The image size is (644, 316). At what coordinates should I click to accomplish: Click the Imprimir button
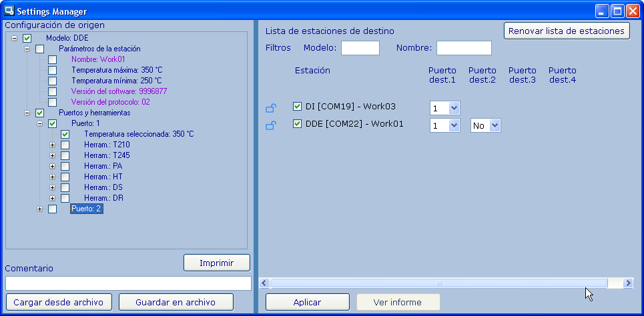[216, 263]
